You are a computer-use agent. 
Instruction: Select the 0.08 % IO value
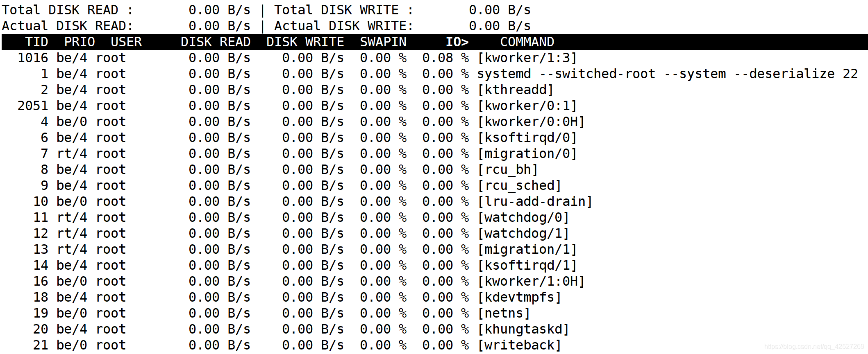click(445, 58)
